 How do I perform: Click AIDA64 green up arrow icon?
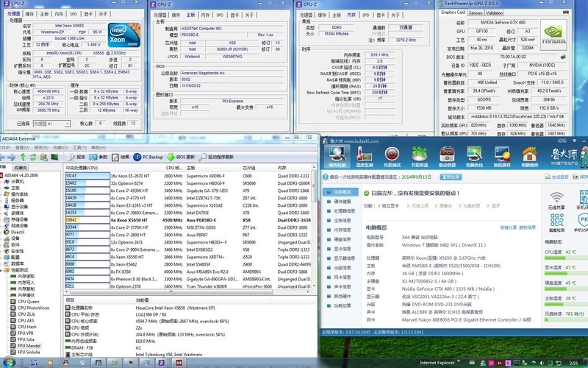23,157
